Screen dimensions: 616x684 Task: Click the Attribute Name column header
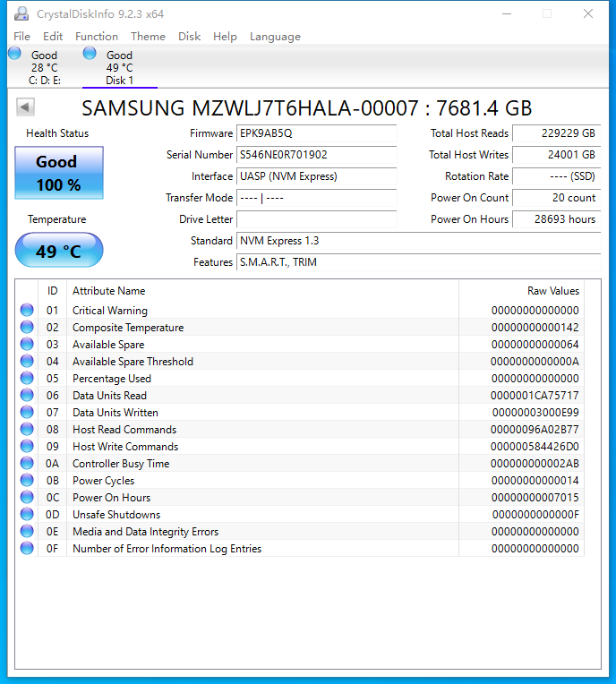pos(262,291)
